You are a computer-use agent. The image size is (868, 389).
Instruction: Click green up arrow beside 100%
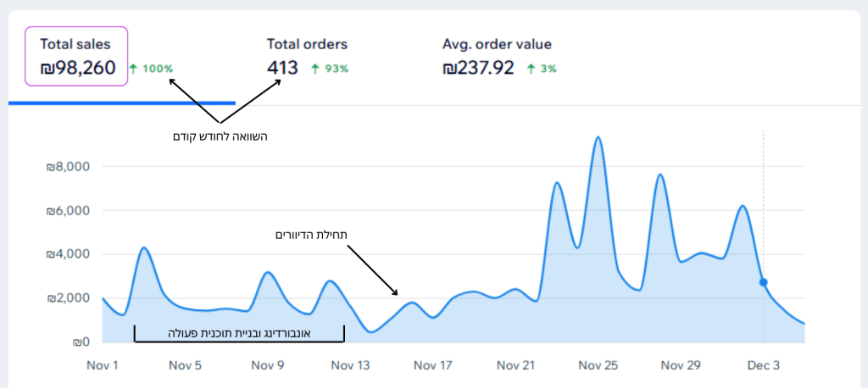point(133,69)
